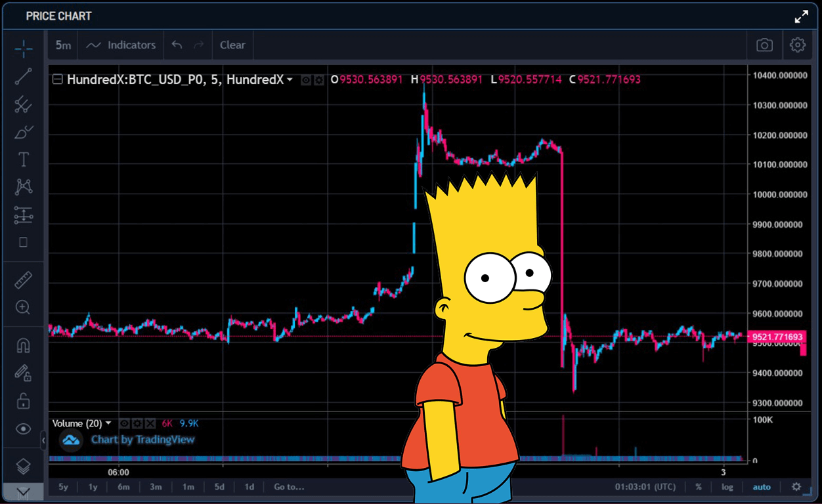Toggle lock all drawing tools
Image resolution: width=822 pixels, height=504 pixels.
coord(24,400)
